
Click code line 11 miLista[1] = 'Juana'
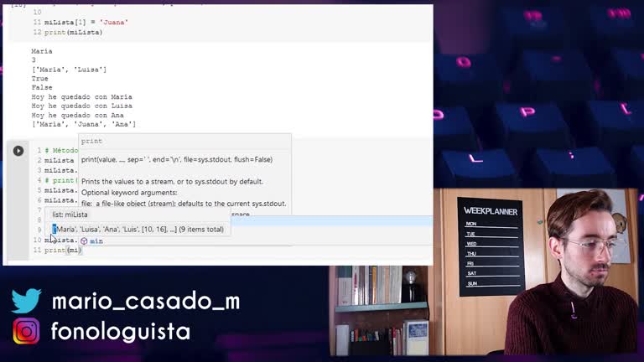click(x=86, y=22)
